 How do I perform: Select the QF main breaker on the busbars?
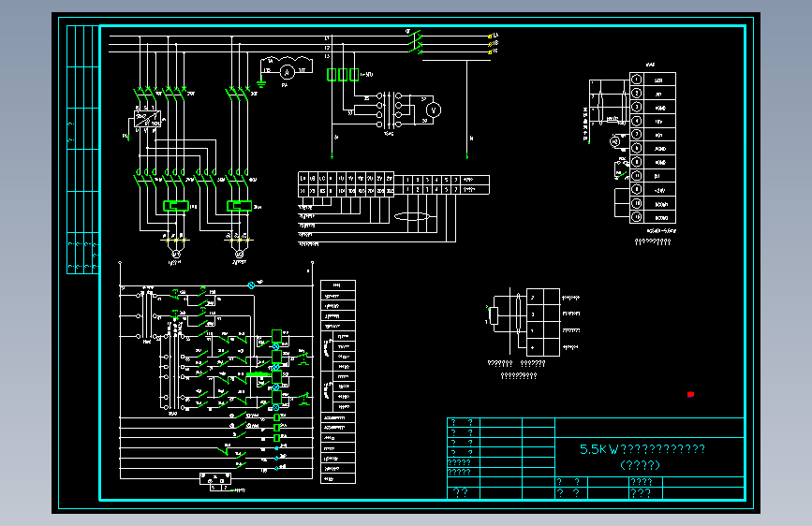pyautogui.click(x=415, y=43)
